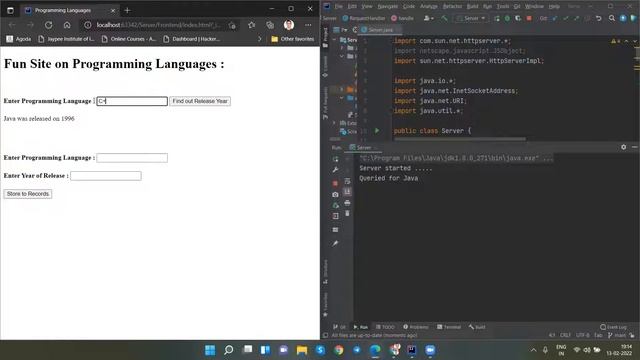The image size is (640, 360).
Task: Open the Terminal tool window tab
Action: click(x=449, y=327)
